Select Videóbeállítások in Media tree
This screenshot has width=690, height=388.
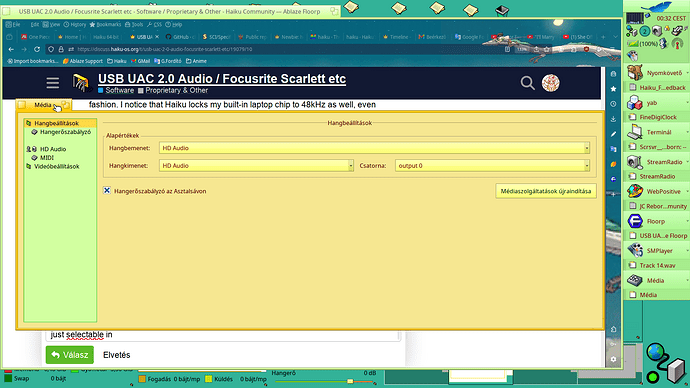(56, 166)
